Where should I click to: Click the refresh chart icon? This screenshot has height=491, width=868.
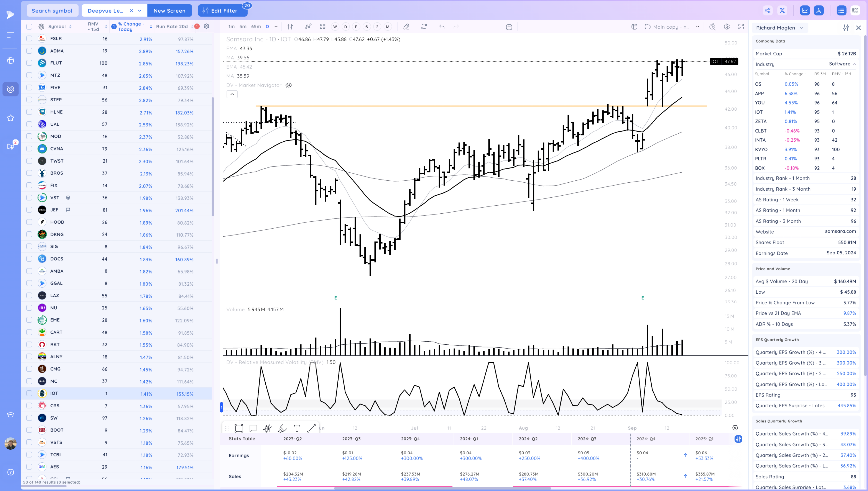point(424,27)
